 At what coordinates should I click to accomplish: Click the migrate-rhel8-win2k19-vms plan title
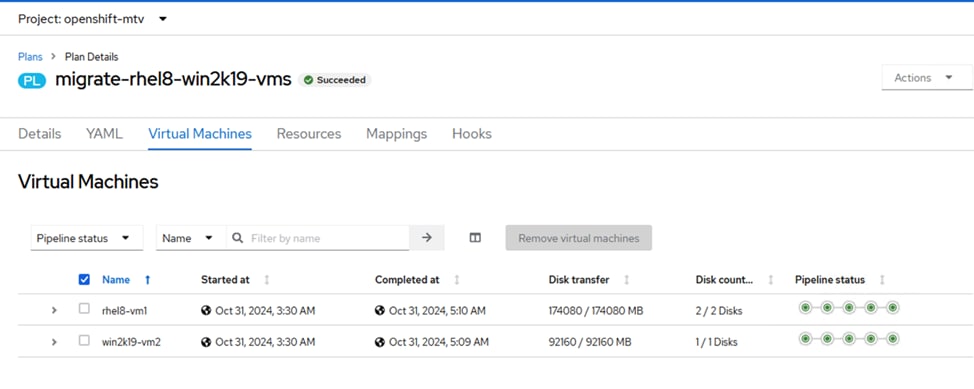173,80
